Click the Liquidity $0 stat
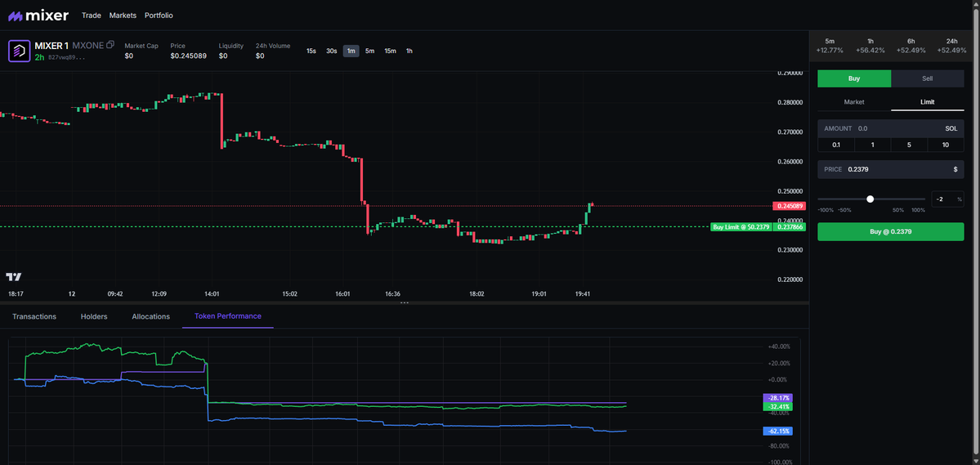The image size is (980, 465). [231, 51]
